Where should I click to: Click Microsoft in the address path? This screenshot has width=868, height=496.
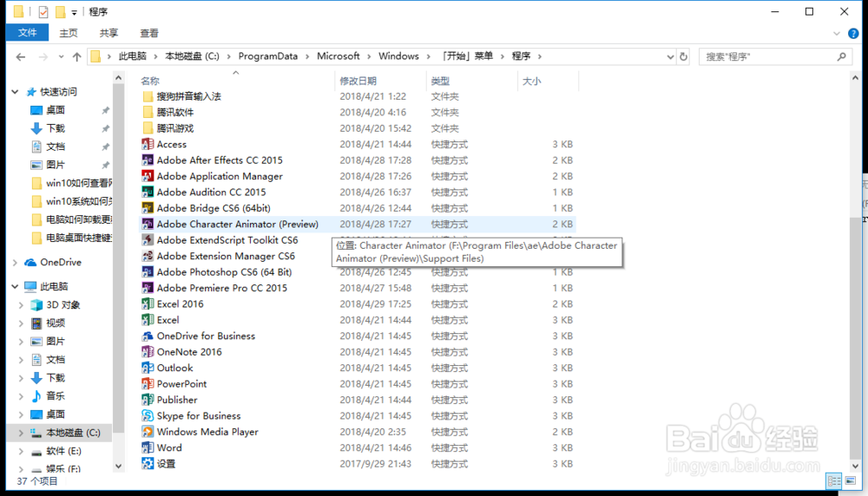pyautogui.click(x=339, y=56)
